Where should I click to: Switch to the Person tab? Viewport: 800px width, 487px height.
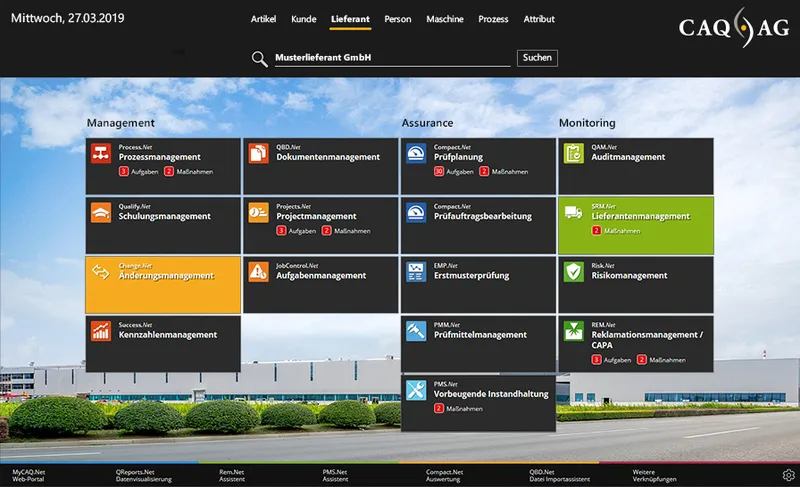pyautogui.click(x=397, y=19)
